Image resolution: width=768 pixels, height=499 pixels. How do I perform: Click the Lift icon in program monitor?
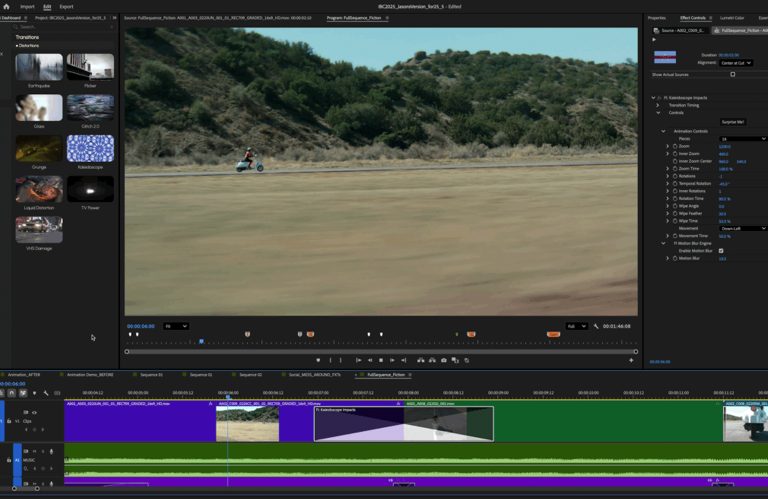[x=421, y=360]
